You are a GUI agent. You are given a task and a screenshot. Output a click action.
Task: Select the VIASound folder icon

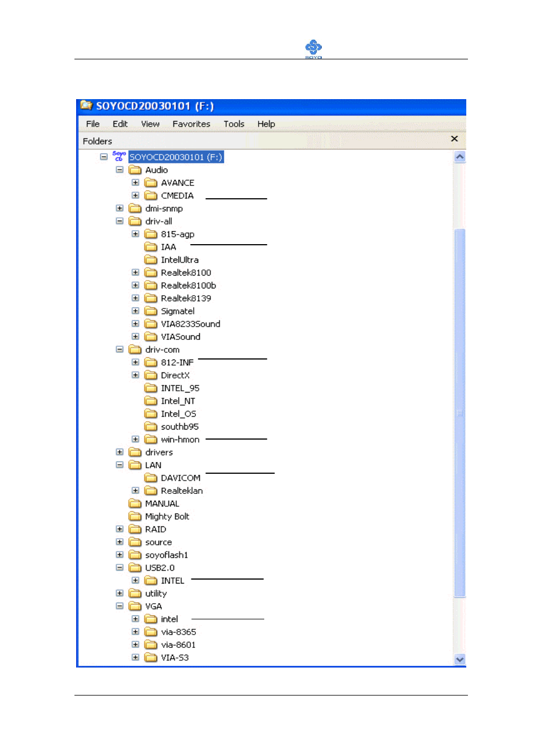pos(151,337)
